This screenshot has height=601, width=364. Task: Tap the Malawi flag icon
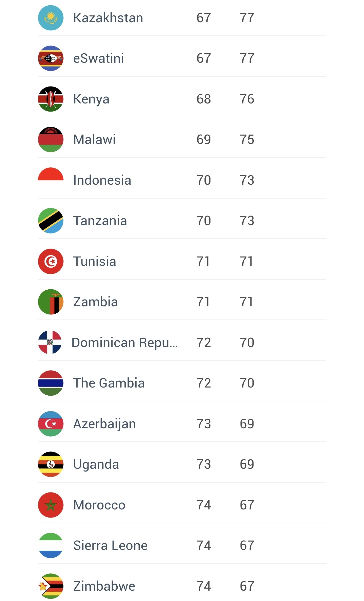click(51, 139)
